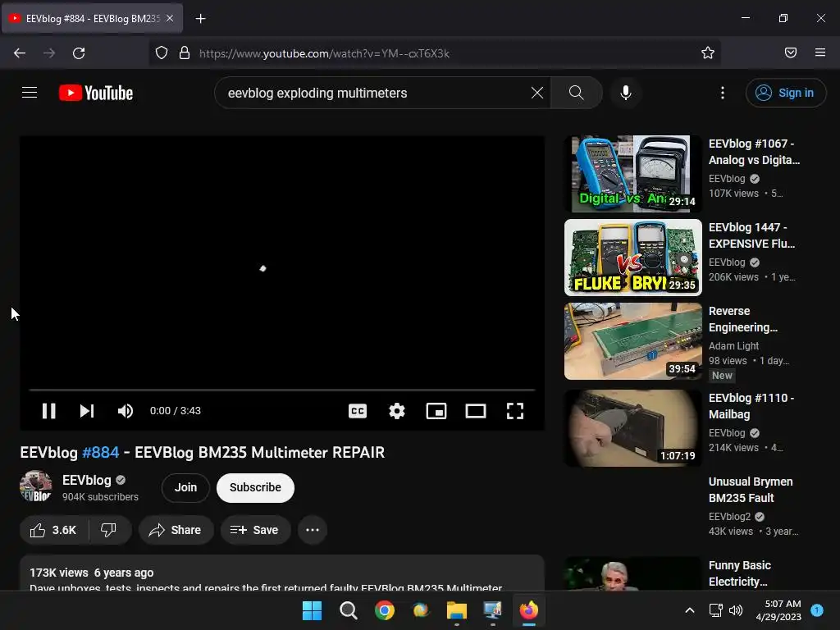Show hidden system tray icons
Image resolution: width=840 pixels, height=630 pixels.
(689, 610)
